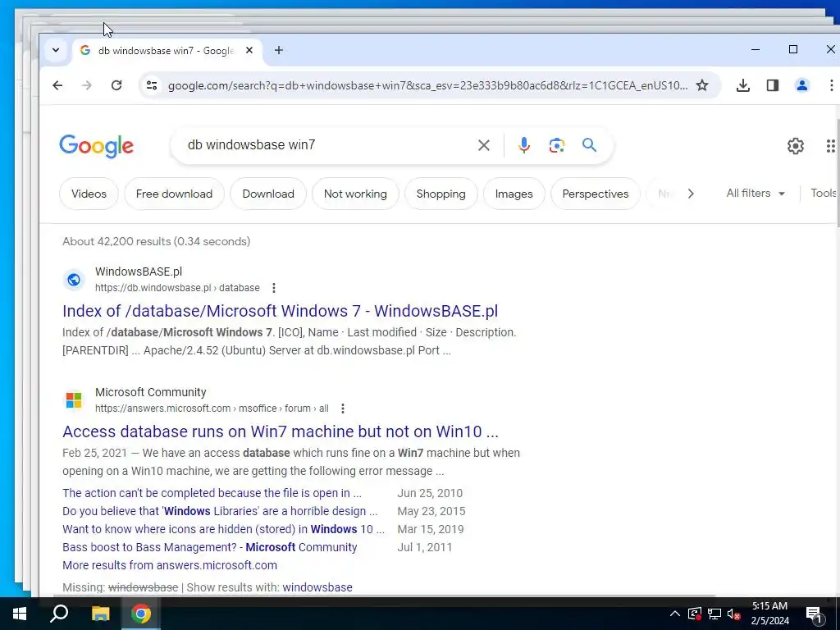Open the Windows Start menu
This screenshot has height=630, width=840.
tap(20, 614)
